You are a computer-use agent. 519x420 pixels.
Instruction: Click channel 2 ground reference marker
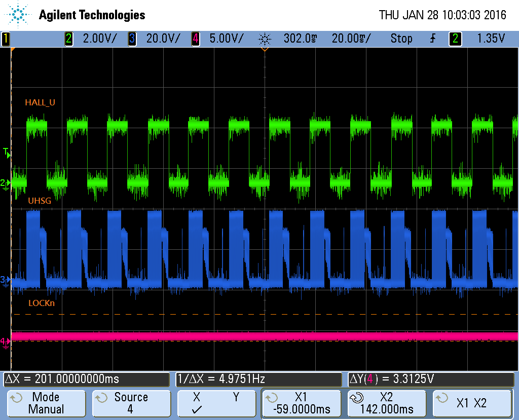click(5, 184)
